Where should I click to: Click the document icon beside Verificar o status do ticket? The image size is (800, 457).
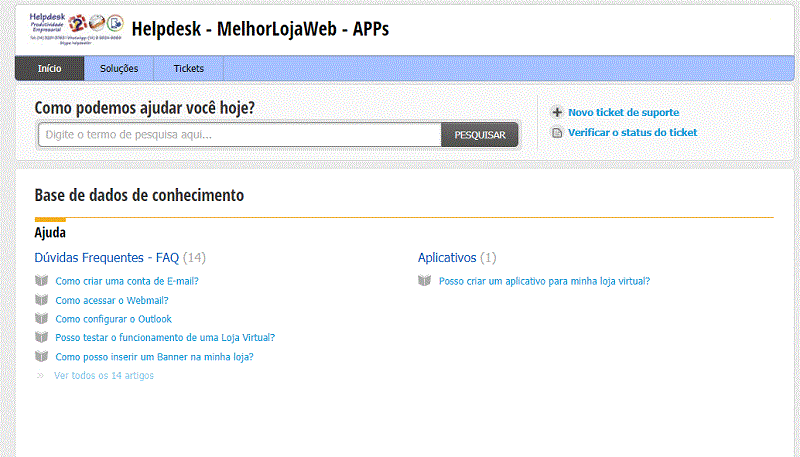coord(557,133)
